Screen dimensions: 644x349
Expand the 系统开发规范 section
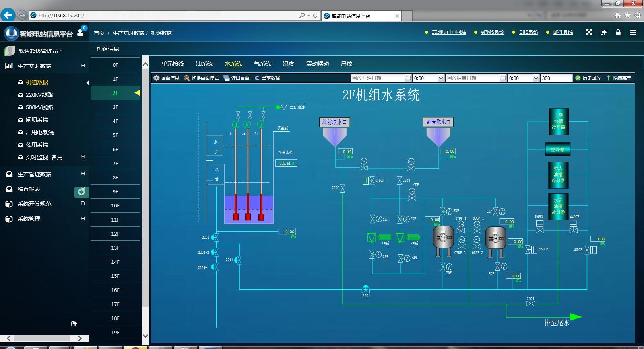pos(83,203)
